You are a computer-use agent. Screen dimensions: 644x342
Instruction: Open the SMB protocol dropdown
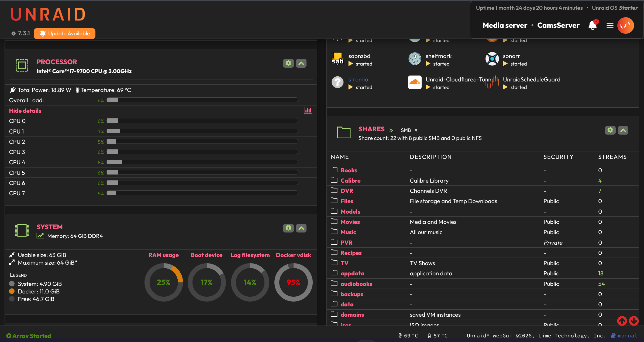409,130
